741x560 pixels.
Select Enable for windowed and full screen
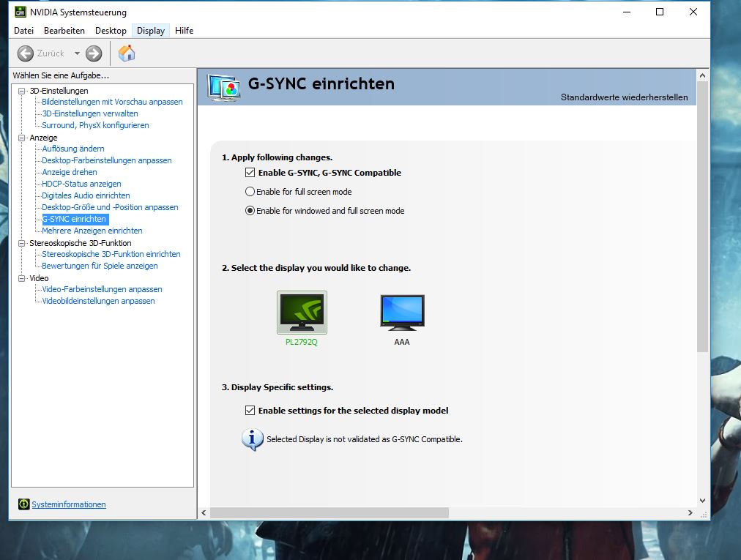250,211
